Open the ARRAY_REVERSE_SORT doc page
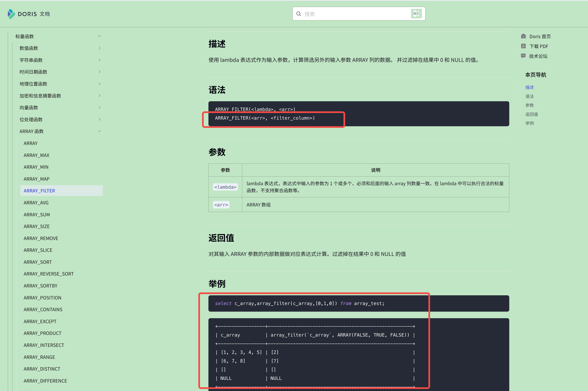 coord(49,273)
